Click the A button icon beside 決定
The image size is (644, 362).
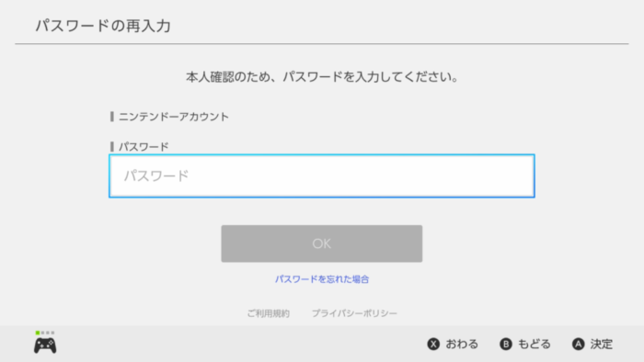coord(579,344)
